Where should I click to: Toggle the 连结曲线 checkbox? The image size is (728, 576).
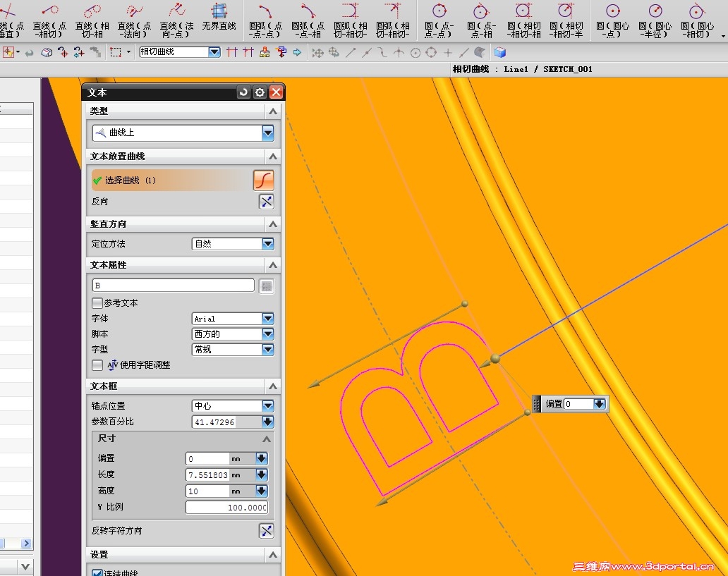pos(97,573)
